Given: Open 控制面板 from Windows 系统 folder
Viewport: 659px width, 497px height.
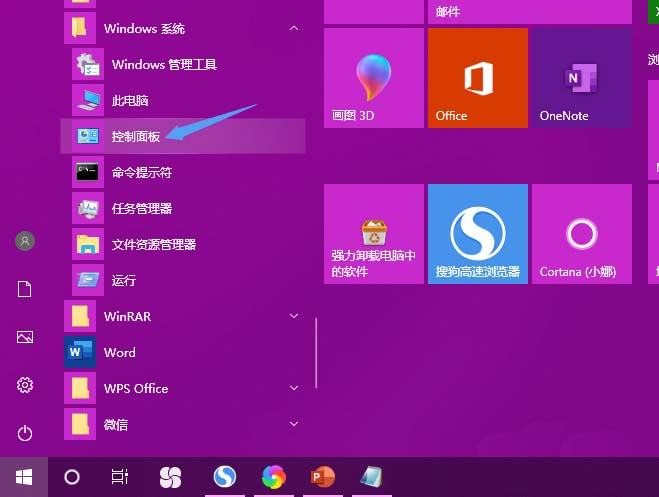Looking at the screenshot, I should tap(183, 136).
